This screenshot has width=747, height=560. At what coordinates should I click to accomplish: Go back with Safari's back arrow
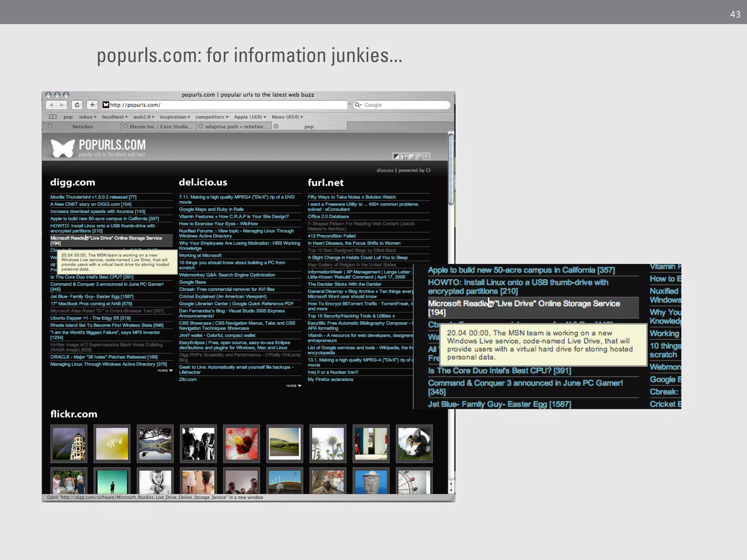[51, 105]
